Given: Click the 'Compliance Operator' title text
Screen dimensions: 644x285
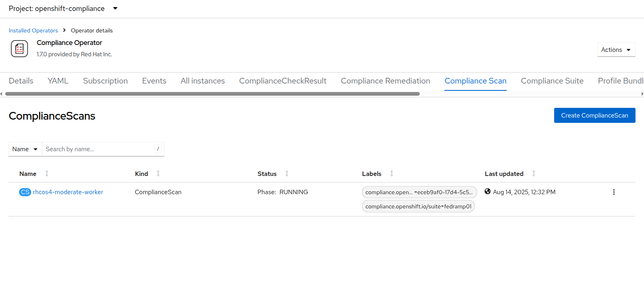Looking at the screenshot, I should tap(69, 43).
